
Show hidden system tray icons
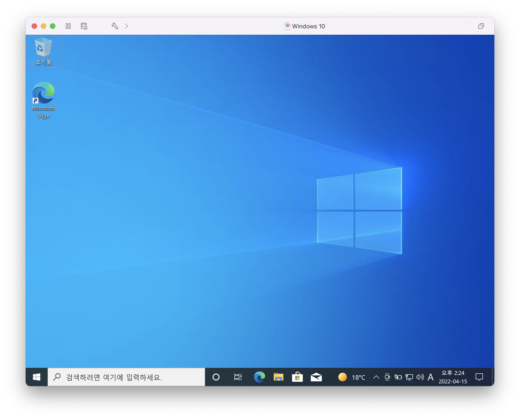point(376,377)
